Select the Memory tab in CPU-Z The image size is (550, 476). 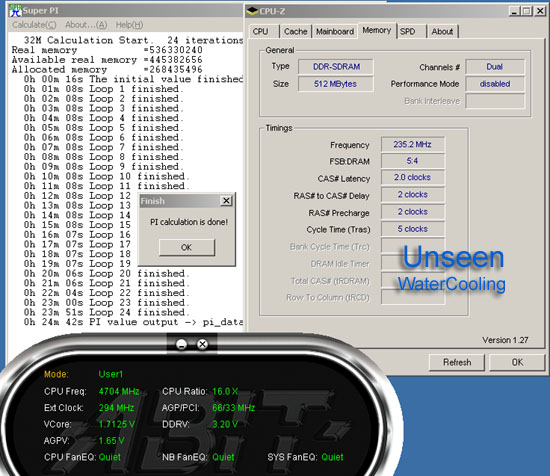tap(377, 31)
